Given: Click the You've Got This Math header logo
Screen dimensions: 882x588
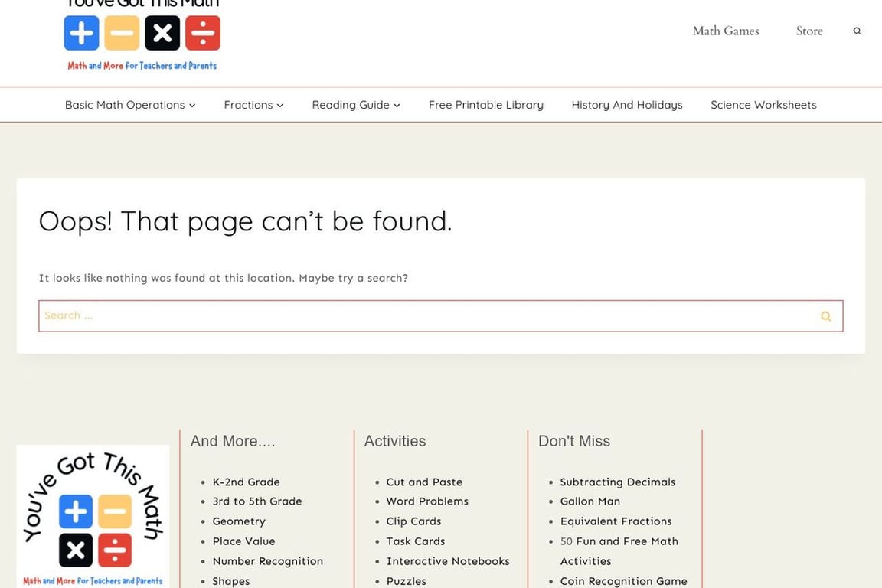Looking at the screenshot, I should [x=142, y=36].
